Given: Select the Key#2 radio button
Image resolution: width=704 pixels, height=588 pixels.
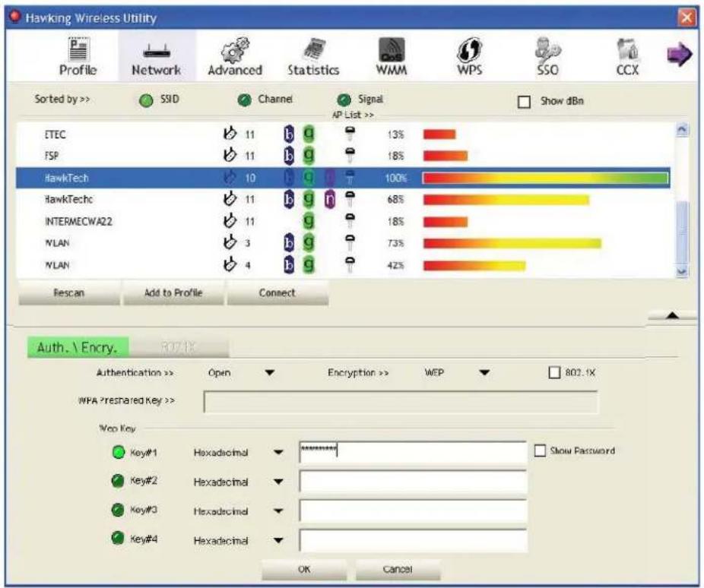Looking at the screenshot, I should pyautogui.click(x=117, y=481).
